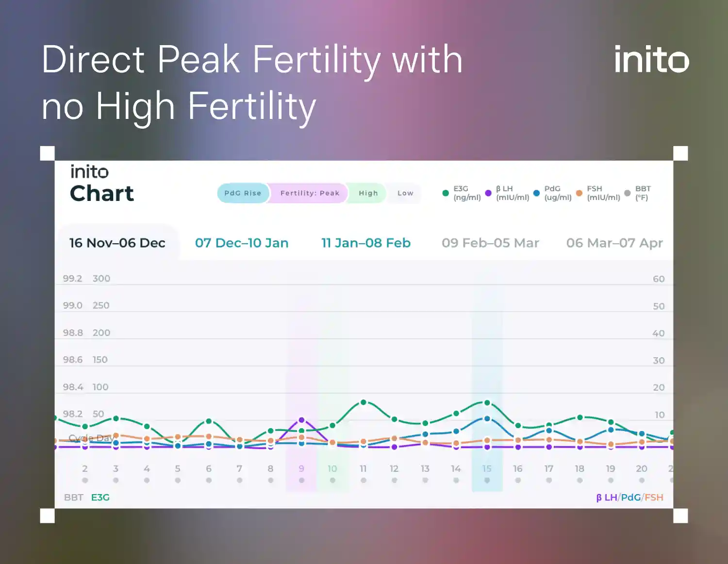Click the inito logo at top right

tap(651, 59)
